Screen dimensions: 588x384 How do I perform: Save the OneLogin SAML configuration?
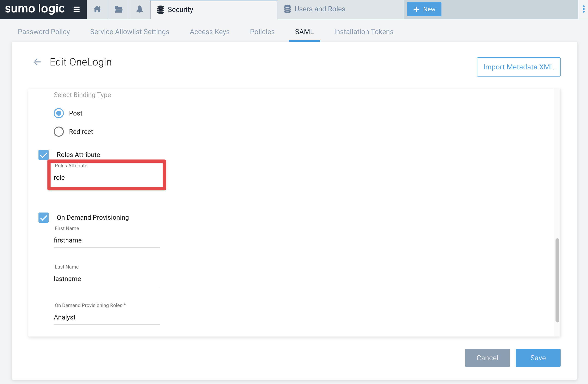click(538, 357)
